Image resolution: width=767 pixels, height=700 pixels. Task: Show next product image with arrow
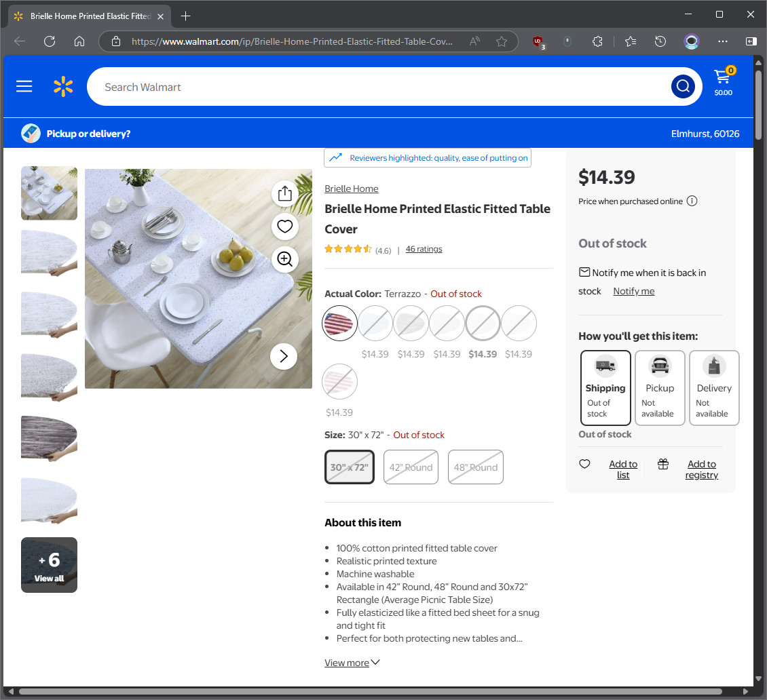coord(284,356)
